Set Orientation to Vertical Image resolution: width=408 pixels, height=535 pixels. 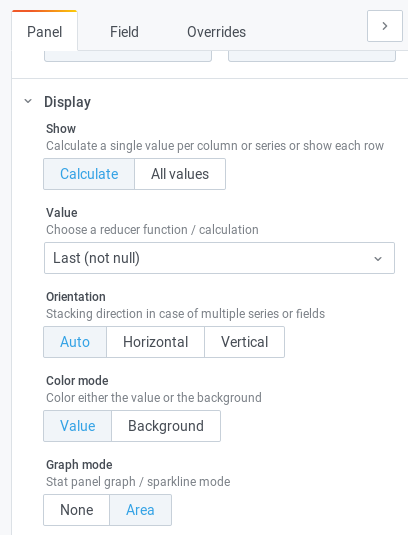(245, 342)
